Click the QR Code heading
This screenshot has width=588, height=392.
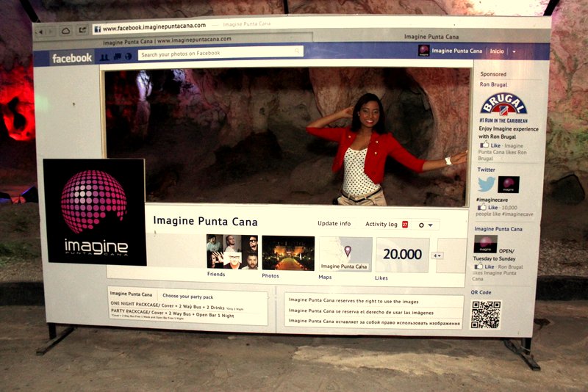click(x=481, y=292)
